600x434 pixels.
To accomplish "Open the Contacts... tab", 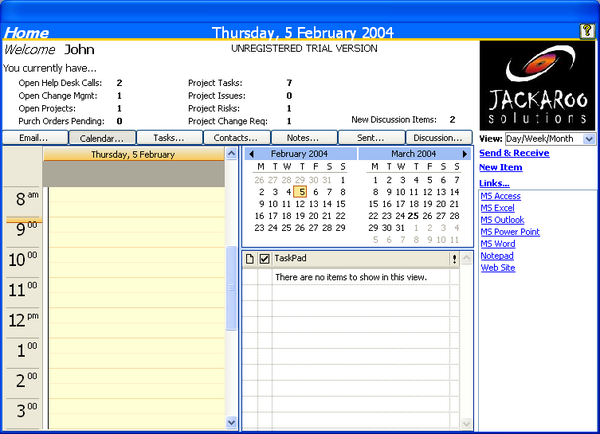I will click(236, 138).
